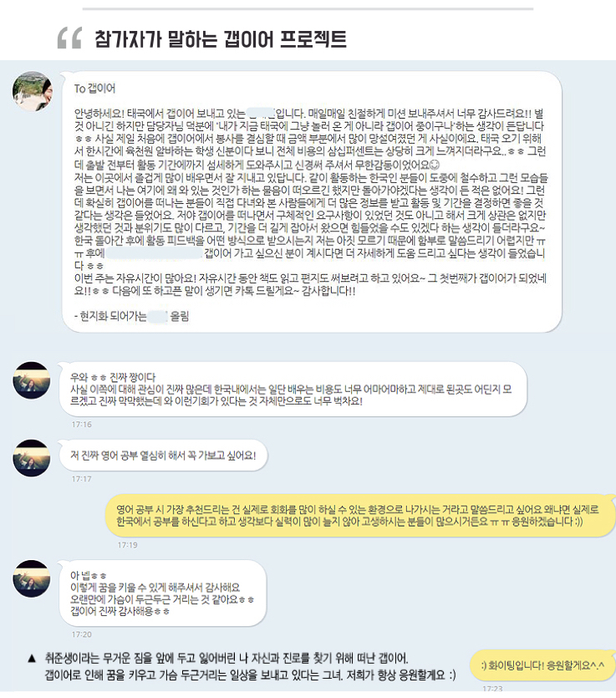Click the top sender profile avatar
616x698 pixels.
(32, 91)
